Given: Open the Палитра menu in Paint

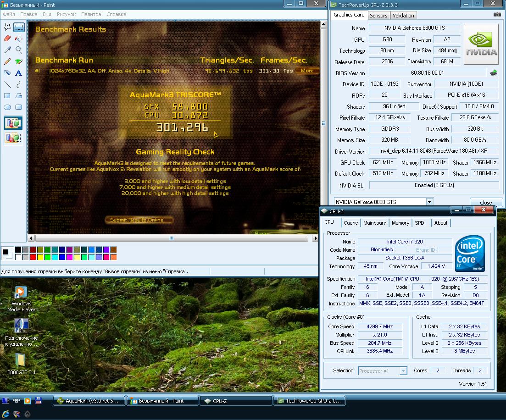Looking at the screenshot, I should point(91,14).
